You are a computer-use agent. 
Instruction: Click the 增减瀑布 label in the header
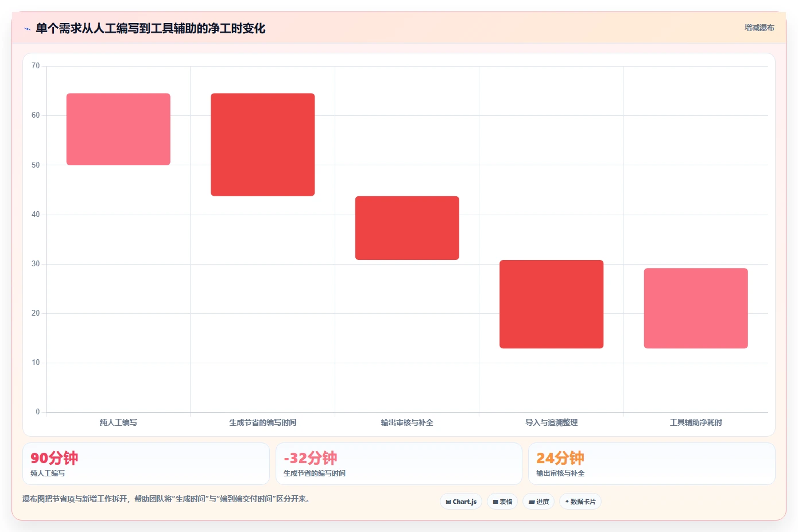(x=759, y=28)
